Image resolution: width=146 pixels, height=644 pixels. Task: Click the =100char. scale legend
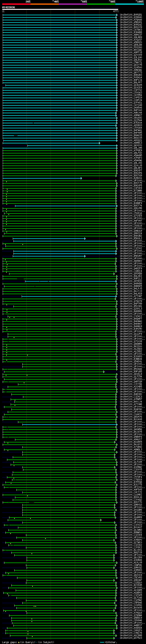[x=108, y=642]
